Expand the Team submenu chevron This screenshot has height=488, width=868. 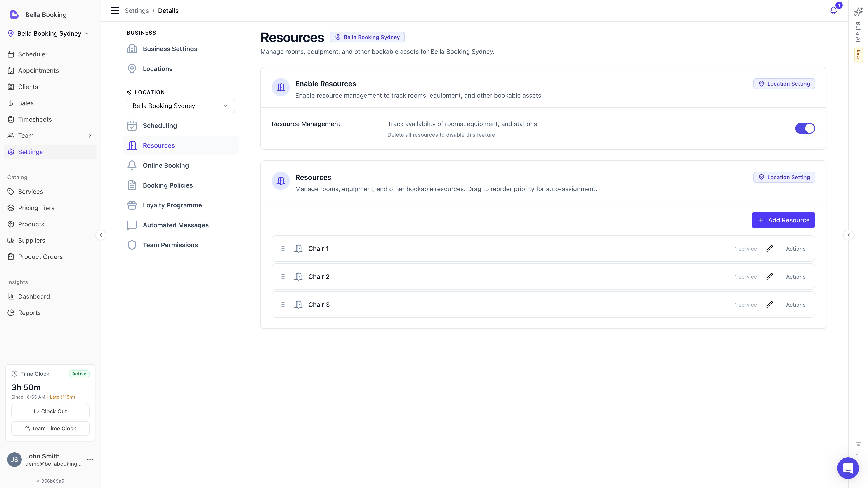[90, 136]
